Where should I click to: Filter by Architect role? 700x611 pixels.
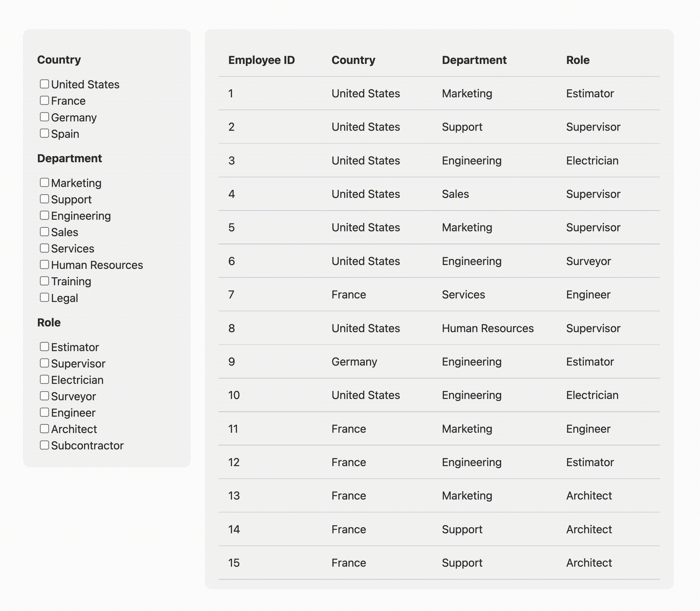(44, 429)
